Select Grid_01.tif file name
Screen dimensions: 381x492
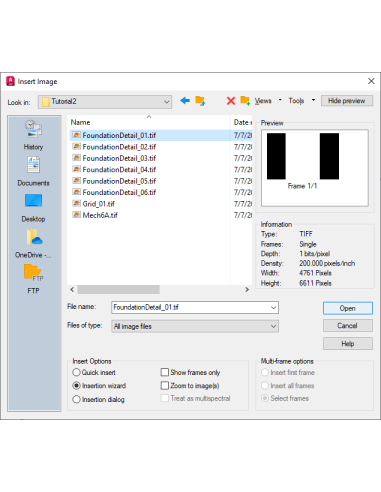(98, 204)
